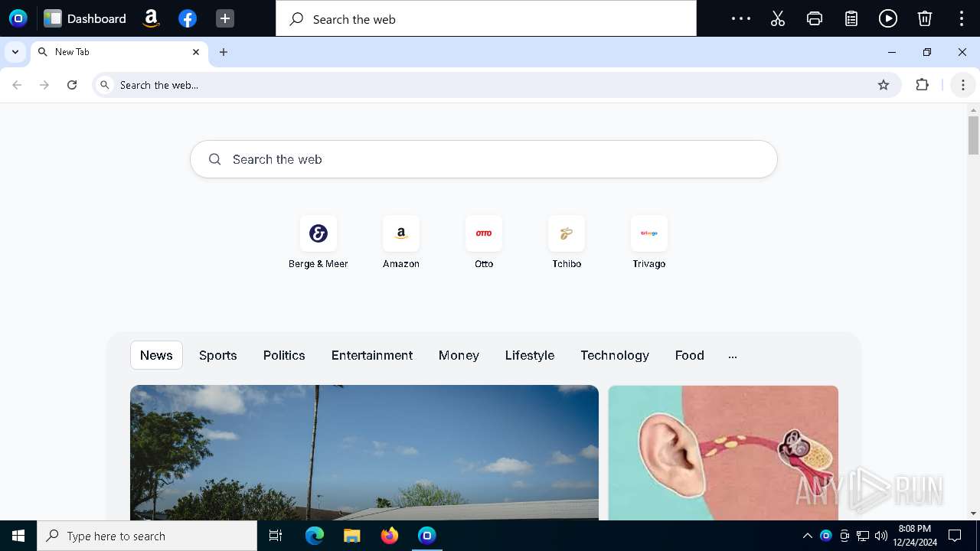The width and height of the screenshot is (980, 551).
Task: Open Task View on the taskbar
Action: coord(276,536)
